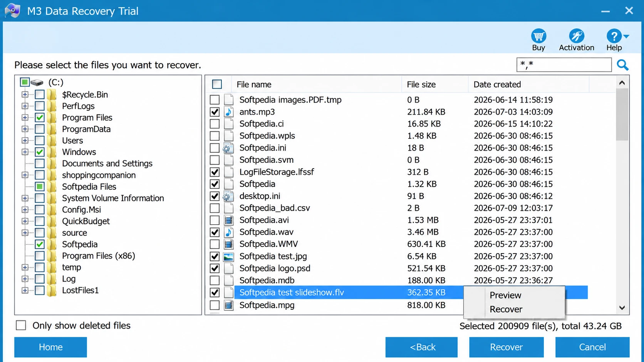
Task: Click the gear icon beside desktop.ini
Action: pos(228,196)
